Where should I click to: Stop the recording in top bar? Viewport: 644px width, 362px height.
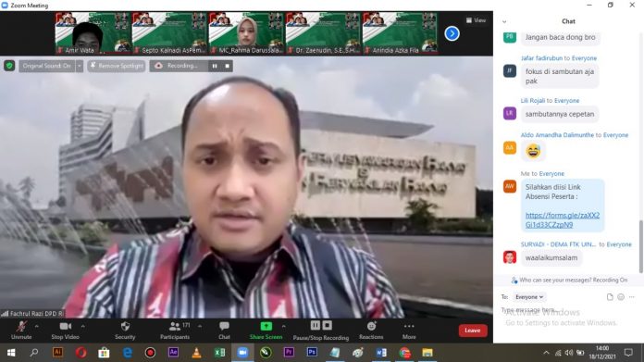point(227,66)
